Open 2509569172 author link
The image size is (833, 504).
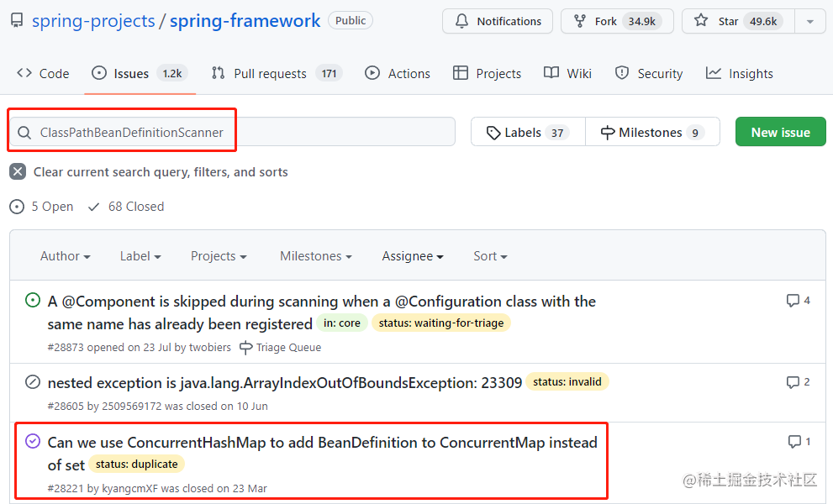coord(131,407)
